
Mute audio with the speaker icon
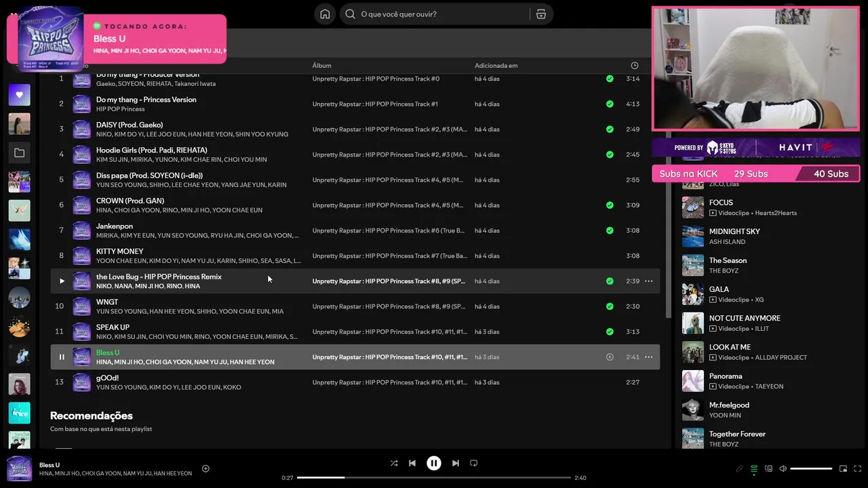point(783,468)
